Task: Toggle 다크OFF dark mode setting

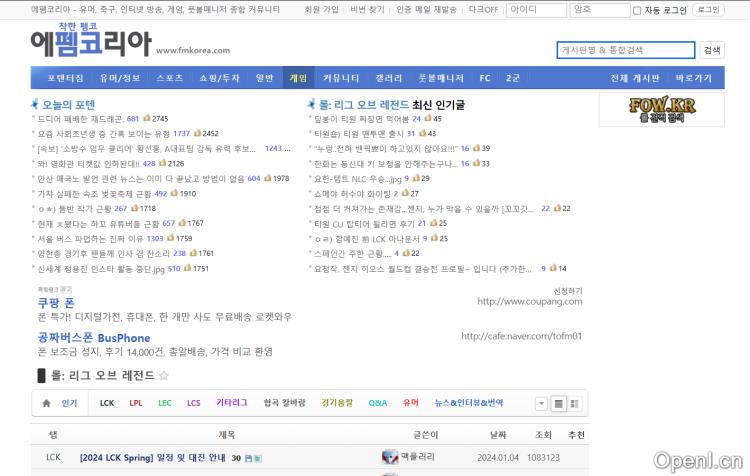Action: pyautogui.click(x=483, y=10)
